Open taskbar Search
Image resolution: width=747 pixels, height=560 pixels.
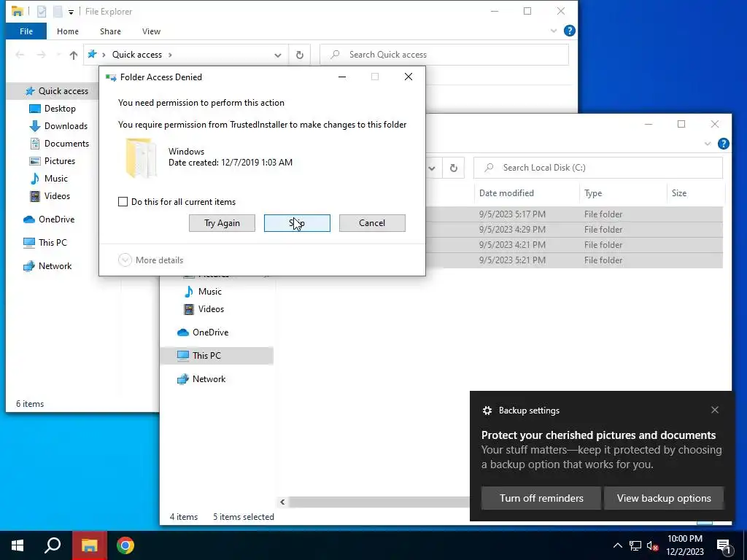53,545
